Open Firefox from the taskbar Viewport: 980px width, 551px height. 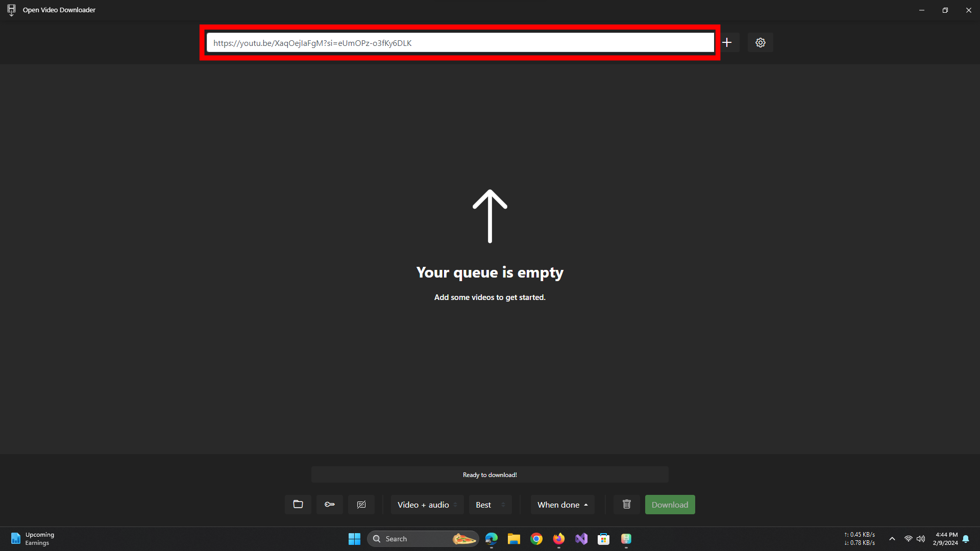[559, 539]
